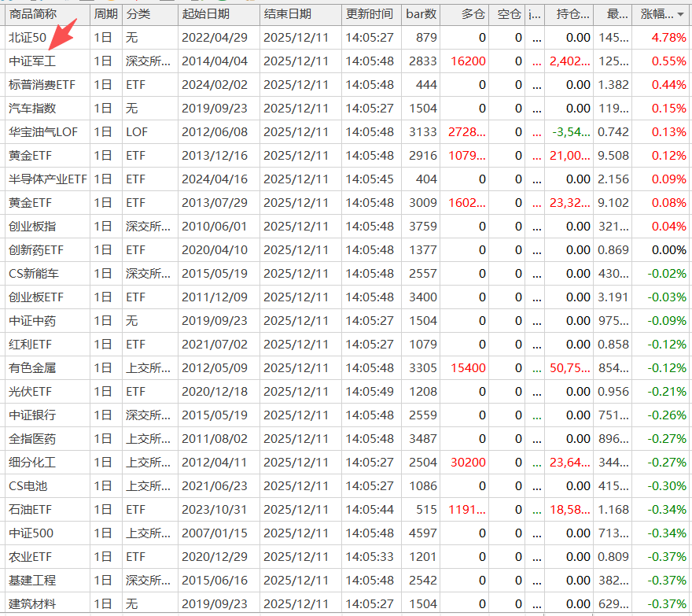This screenshot has width=692, height=616.
Task: Select the 标普消费ETF row name
Action: pyautogui.click(x=42, y=85)
